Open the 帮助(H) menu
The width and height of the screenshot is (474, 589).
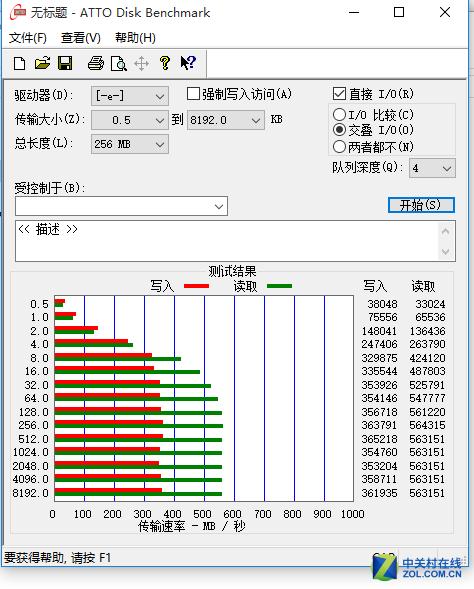click(135, 38)
